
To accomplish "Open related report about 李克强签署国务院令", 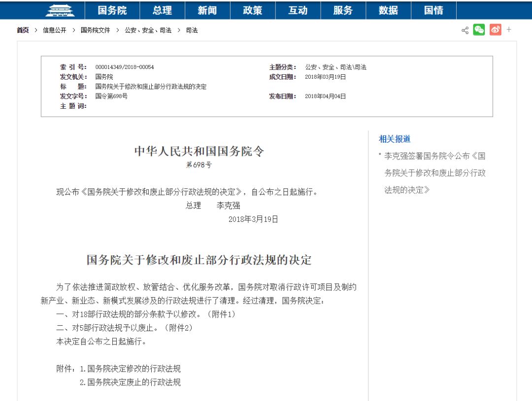I will click(x=434, y=173).
